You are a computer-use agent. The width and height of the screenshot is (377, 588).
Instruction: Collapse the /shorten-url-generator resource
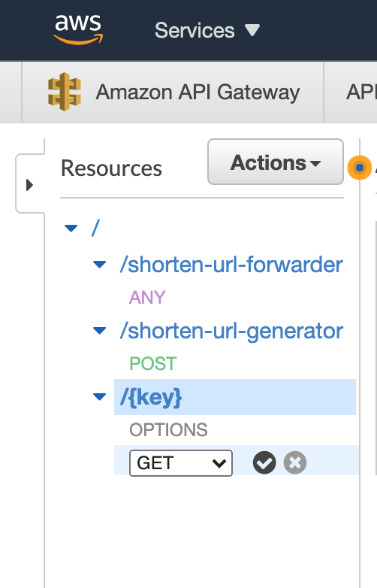click(100, 331)
